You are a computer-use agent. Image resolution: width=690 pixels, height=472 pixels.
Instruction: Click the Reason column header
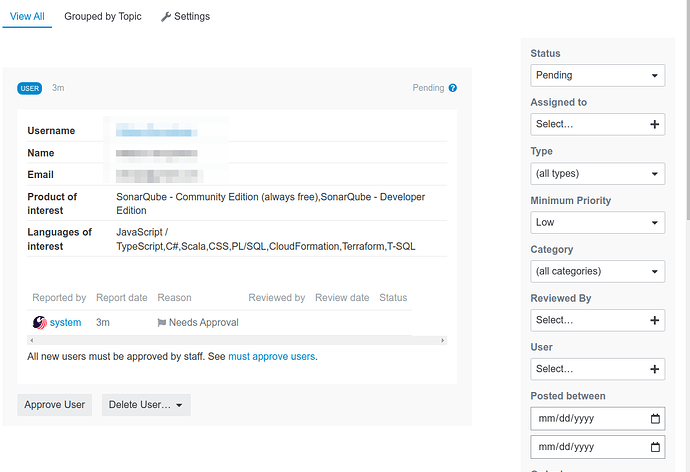[x=174, y=298]
